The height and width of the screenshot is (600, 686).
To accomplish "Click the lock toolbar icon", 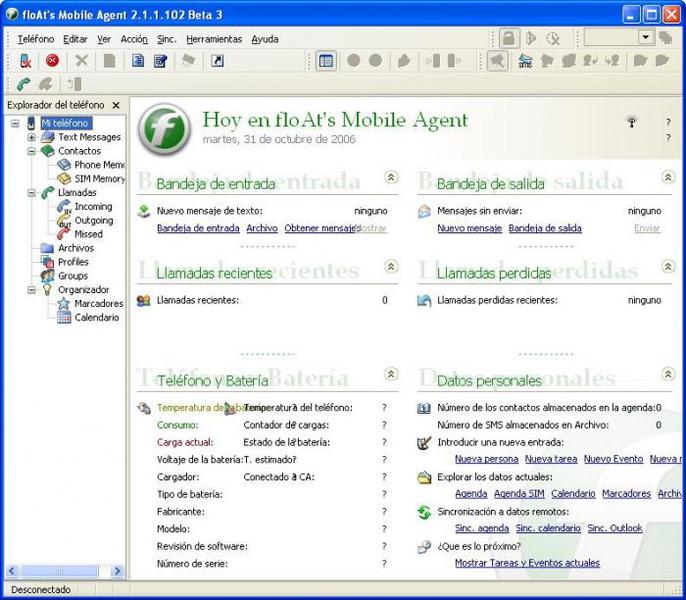I will (509, 39).
